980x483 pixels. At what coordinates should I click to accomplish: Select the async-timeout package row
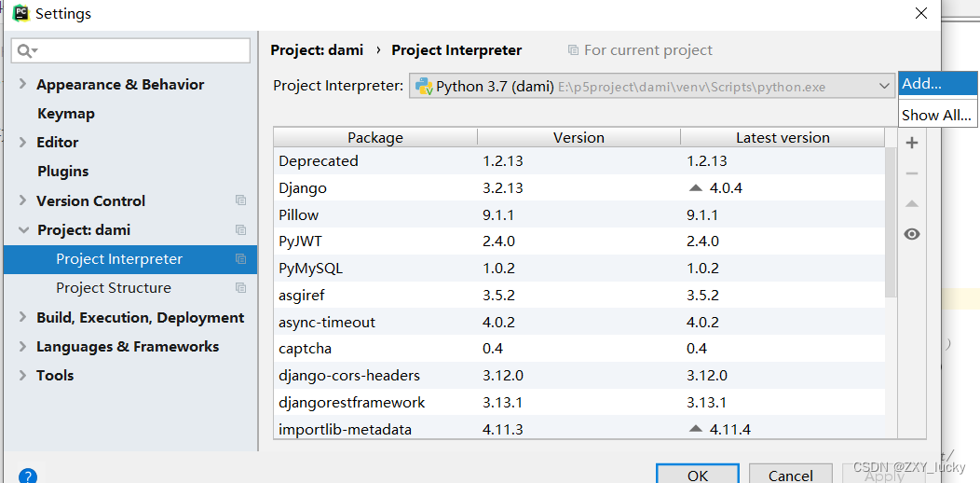[578, 323]
